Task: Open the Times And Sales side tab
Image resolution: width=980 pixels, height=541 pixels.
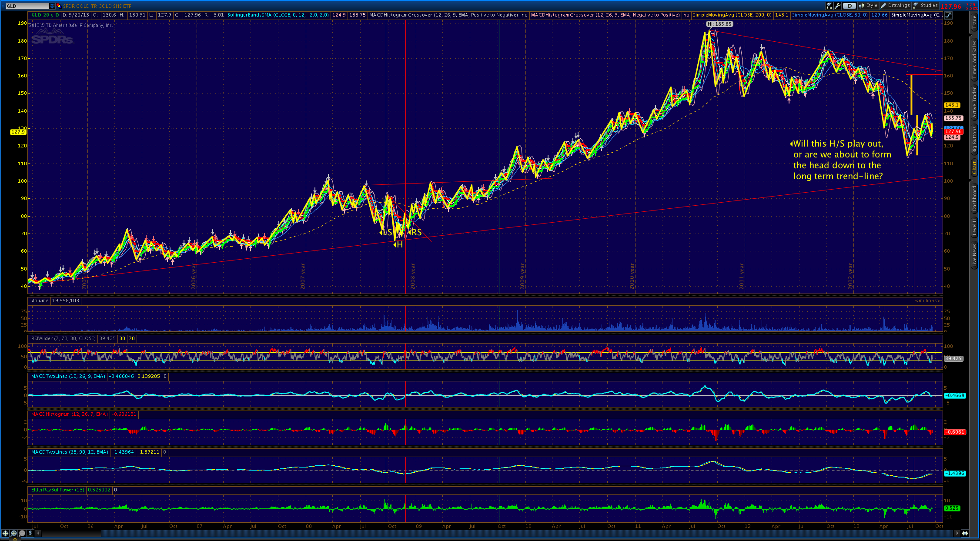Action: pos(975,60)
